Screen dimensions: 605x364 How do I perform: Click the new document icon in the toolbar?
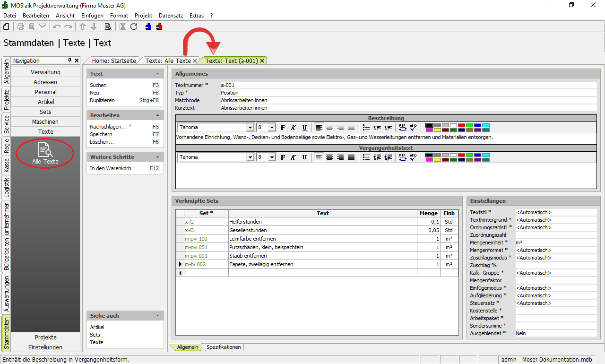coord(6,26)
